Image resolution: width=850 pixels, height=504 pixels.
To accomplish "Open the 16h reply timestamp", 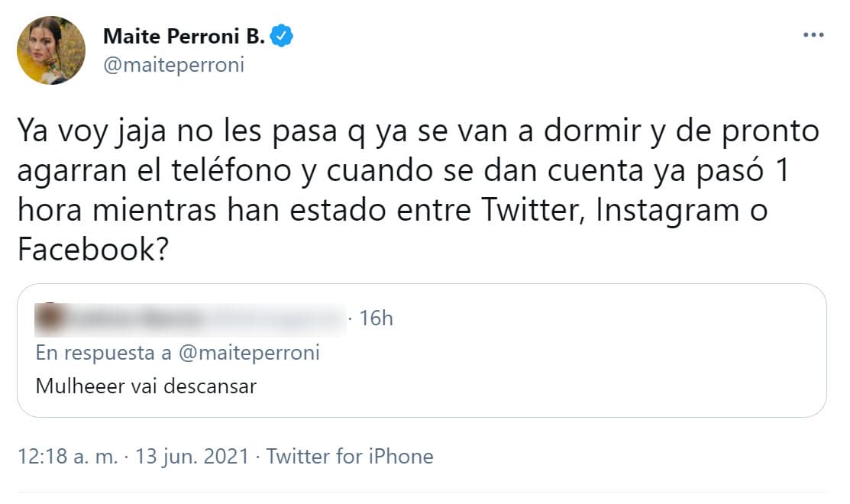I will tap(377, 318).
